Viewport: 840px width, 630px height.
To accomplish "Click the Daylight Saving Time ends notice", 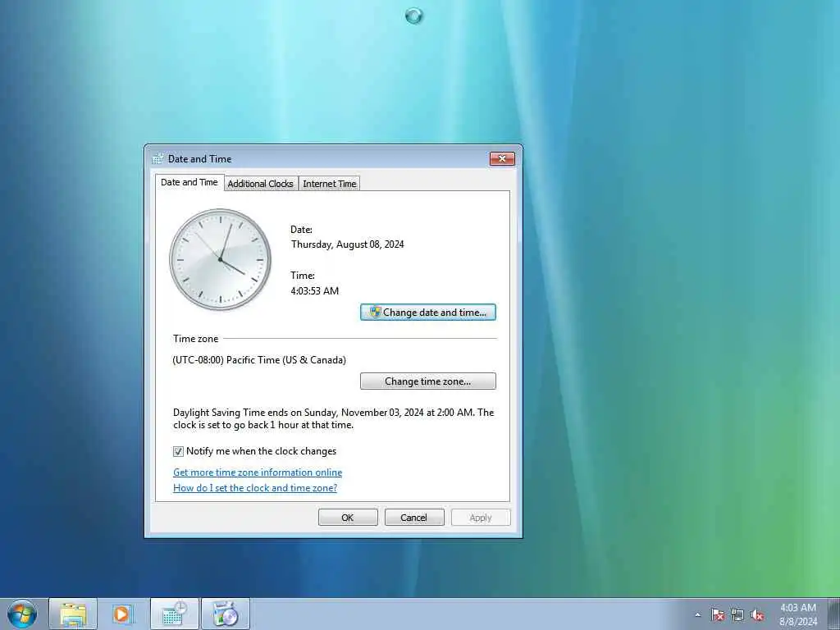I will 333,418.
